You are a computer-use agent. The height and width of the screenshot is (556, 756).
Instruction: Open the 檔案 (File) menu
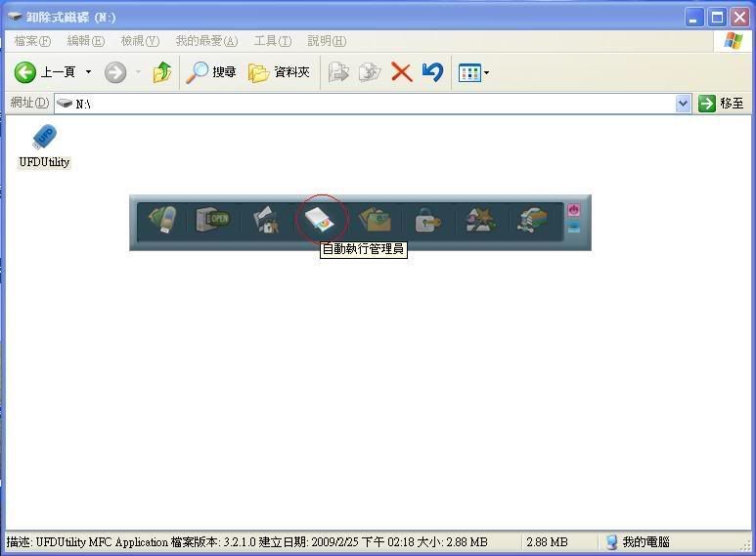click(32, 41)
